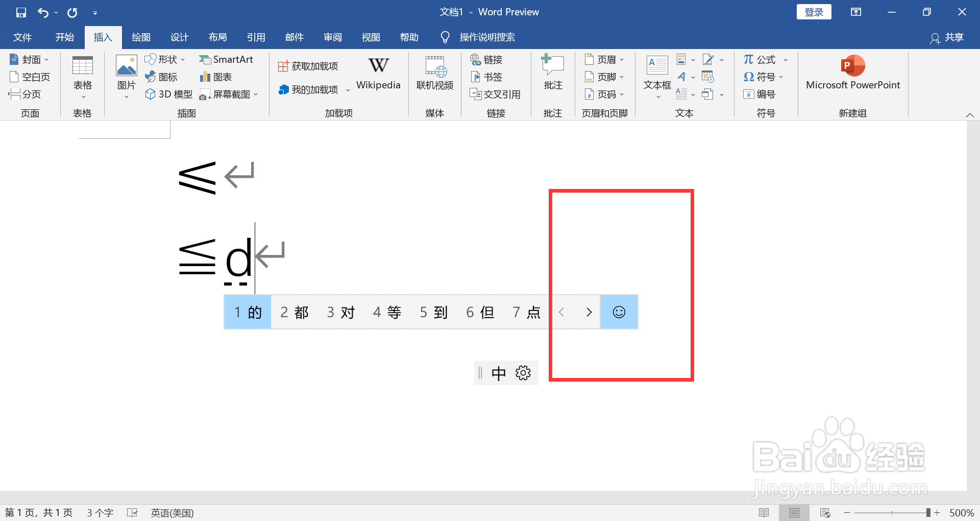Insert a text box 文本框

point(657,77)
